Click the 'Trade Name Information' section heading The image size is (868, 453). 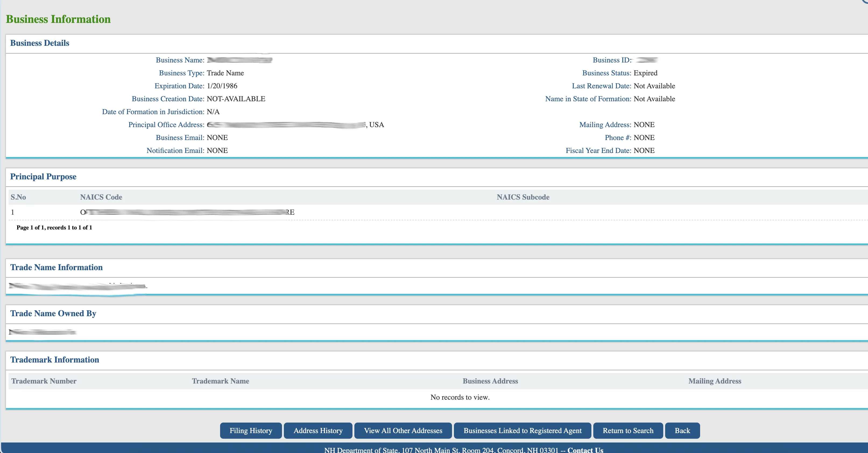56,267
